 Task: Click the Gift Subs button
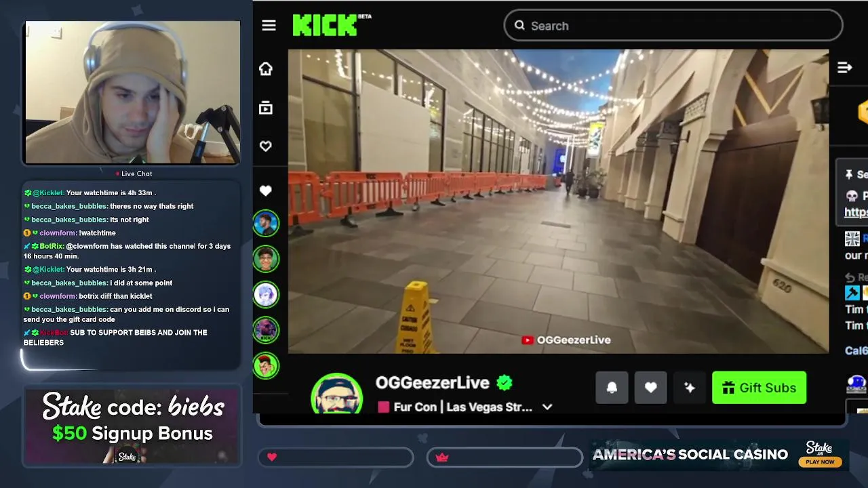759,388
